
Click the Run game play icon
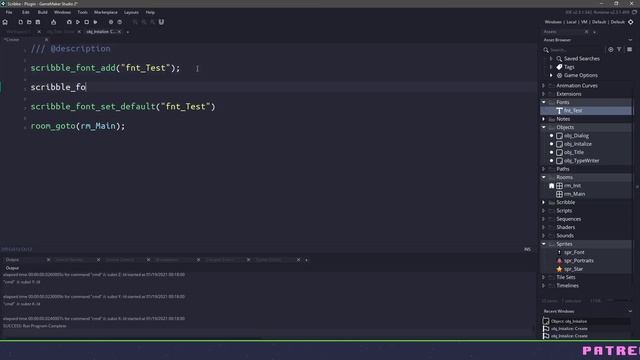pos(78,22)
